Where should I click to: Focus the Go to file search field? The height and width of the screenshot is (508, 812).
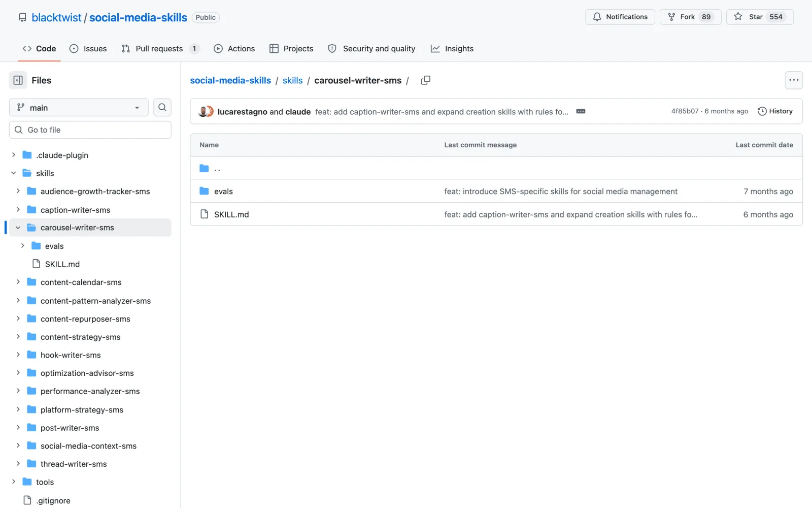[x=90, y=130]
